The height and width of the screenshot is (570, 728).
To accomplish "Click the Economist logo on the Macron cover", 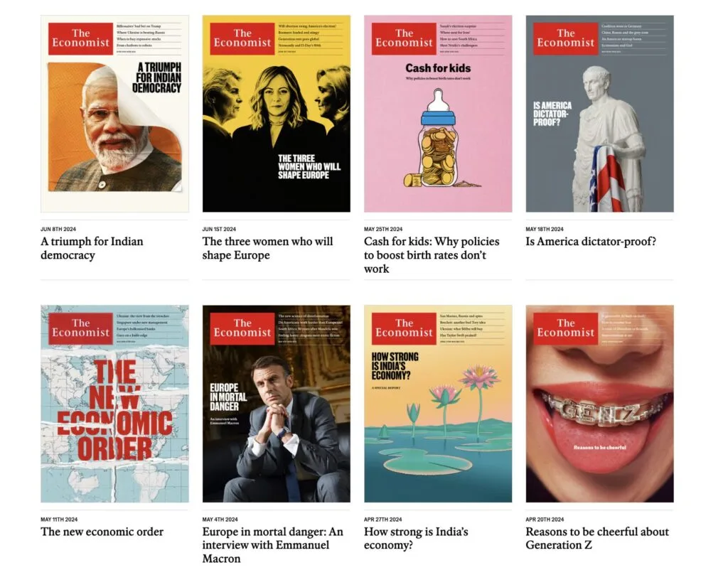I will click(x=242, y=328).
